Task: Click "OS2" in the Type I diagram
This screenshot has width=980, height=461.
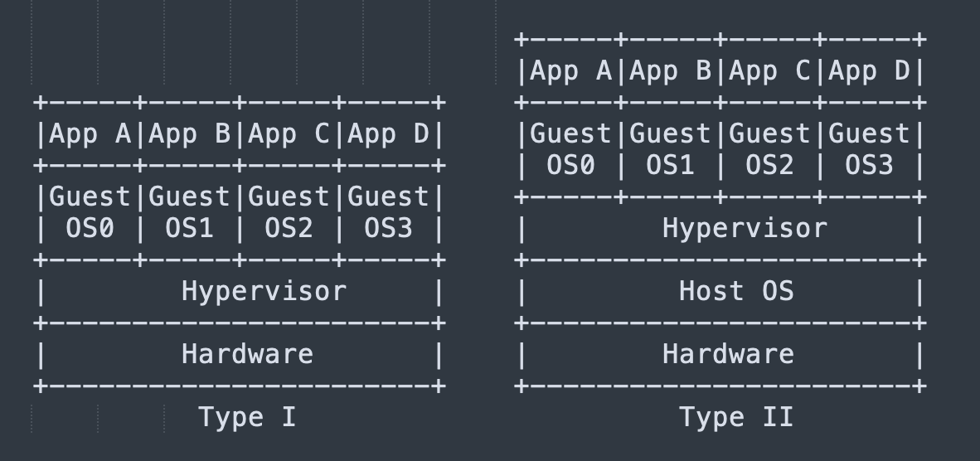Action: [289, 229]
